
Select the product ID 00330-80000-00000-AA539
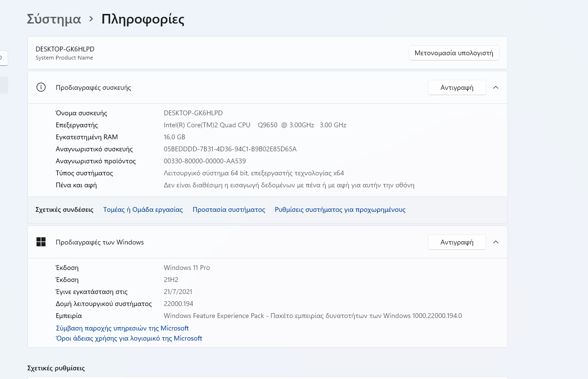coord(205,161)
